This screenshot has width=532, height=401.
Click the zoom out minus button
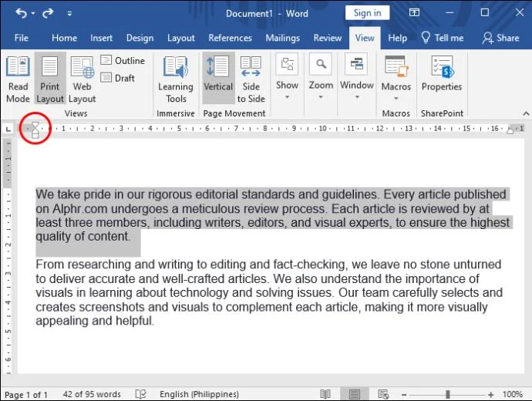pos(404,395)
